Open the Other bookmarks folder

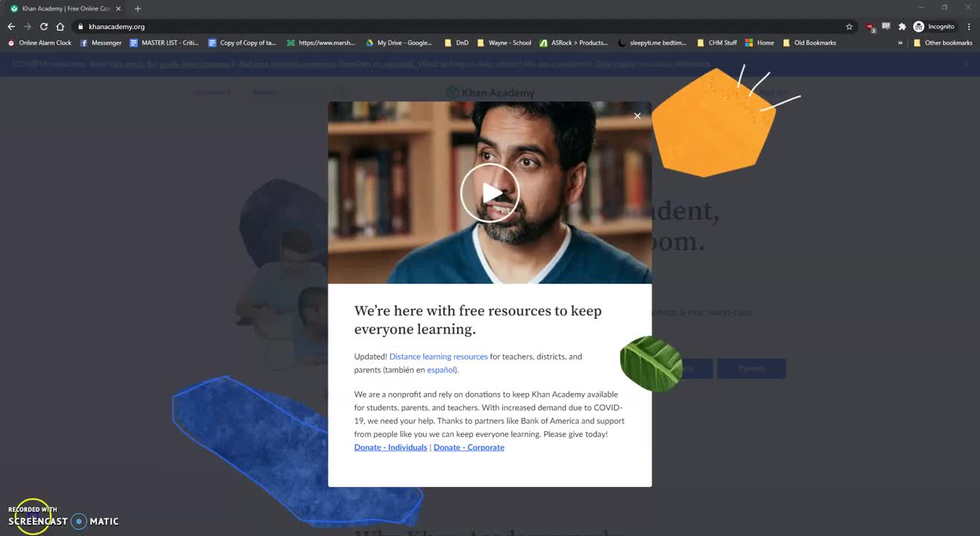[943, 42]
